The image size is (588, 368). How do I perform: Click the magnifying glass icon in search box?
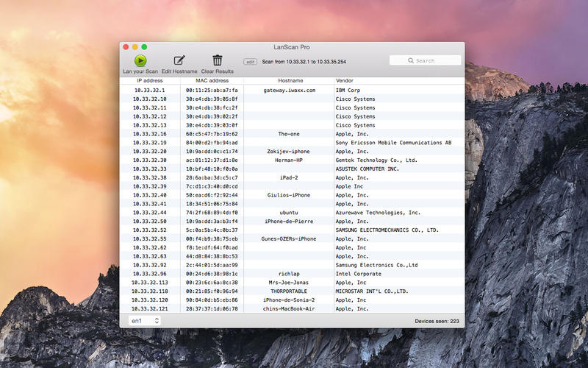pyautogui.click(x=411, y=60)
